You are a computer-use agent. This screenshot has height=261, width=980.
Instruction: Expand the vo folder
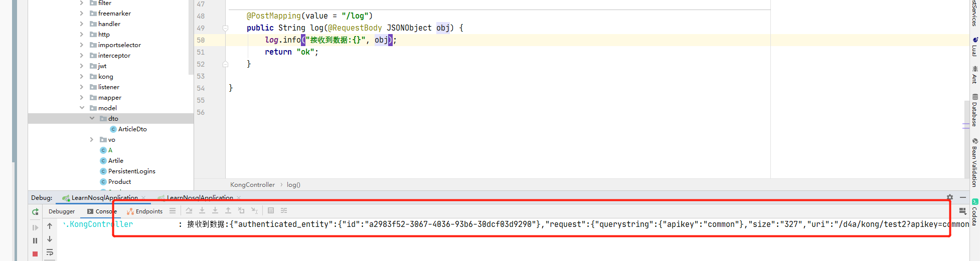pyautogui.click(x=92, y=140)
